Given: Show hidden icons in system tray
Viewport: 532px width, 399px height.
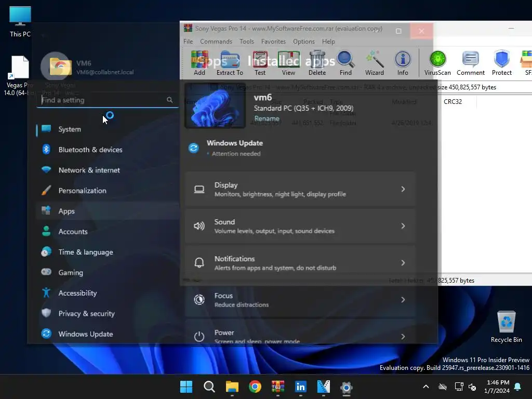Looking at the screenshot, I should pyautogui.click(x=426, y=387).
